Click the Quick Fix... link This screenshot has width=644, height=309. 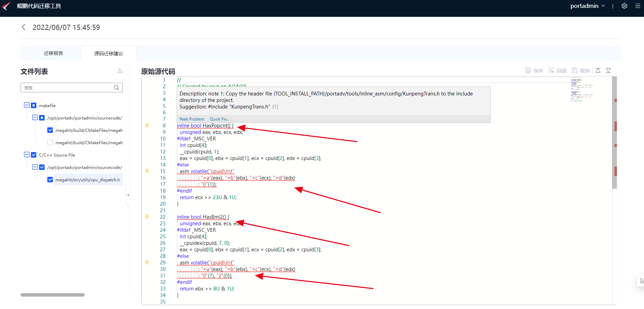(x=219, y=119)
